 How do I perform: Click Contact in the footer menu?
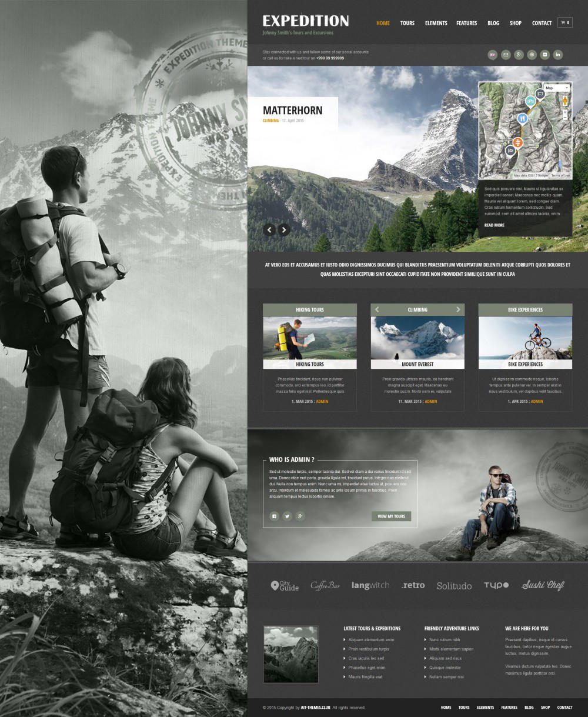tap(564, 708)
